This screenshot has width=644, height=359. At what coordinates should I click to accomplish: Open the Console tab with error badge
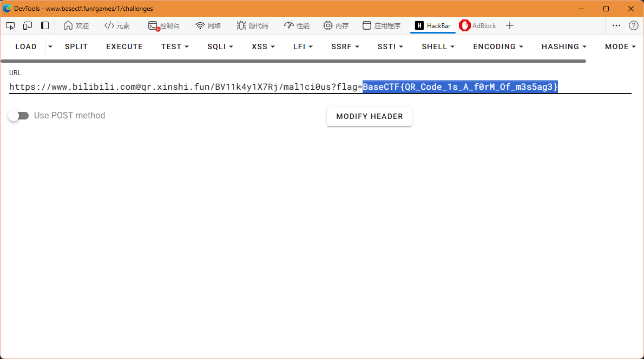coord(164,25)
